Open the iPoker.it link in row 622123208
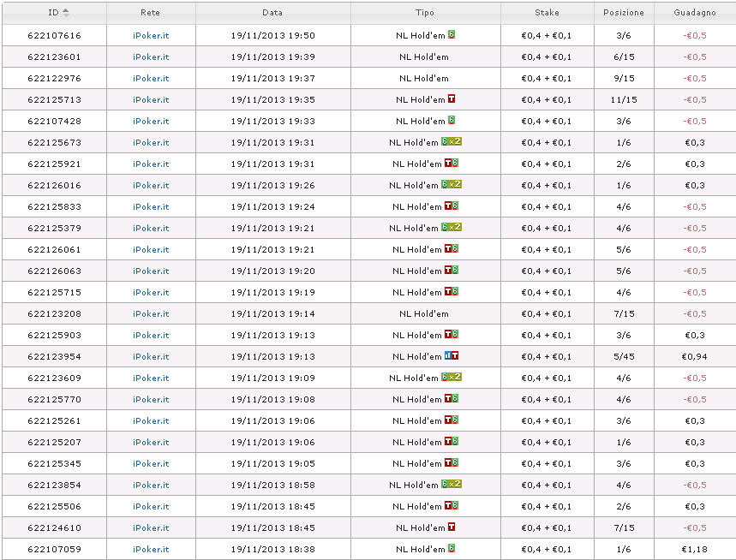Screen dimensions: 736x560 151,313
